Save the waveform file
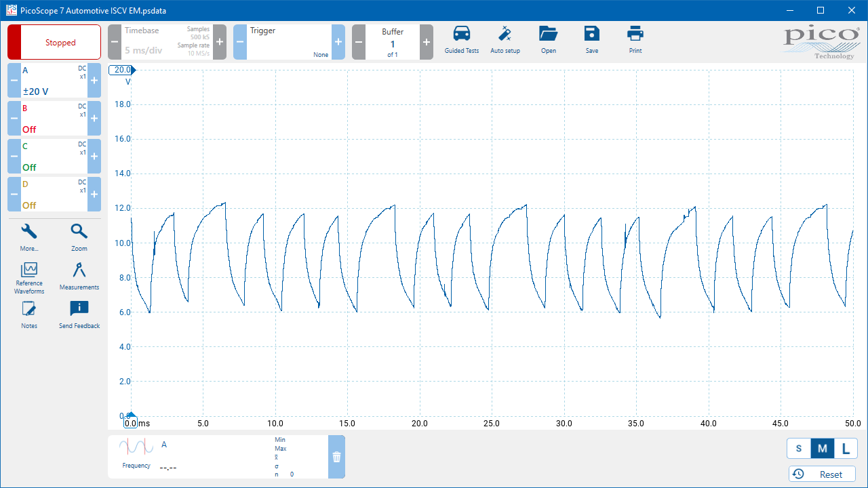Screen dimensions: 868x488 591,40
